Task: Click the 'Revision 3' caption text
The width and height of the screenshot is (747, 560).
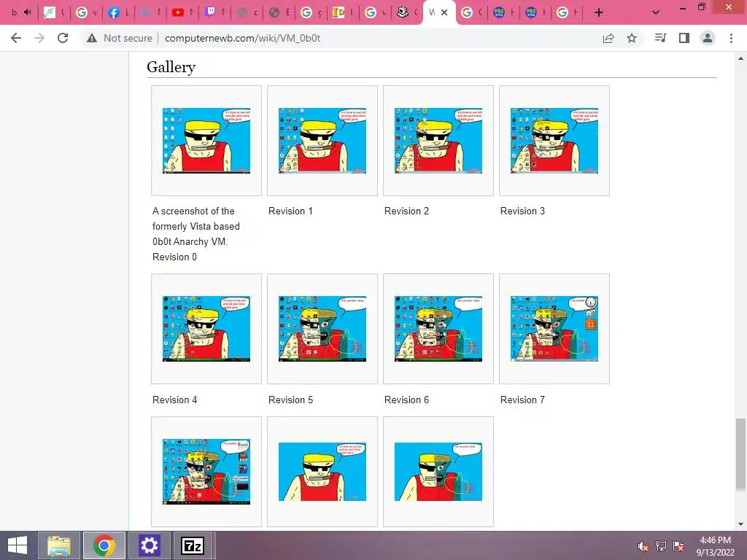Action: pyautogui.click(x=522, y=211)
